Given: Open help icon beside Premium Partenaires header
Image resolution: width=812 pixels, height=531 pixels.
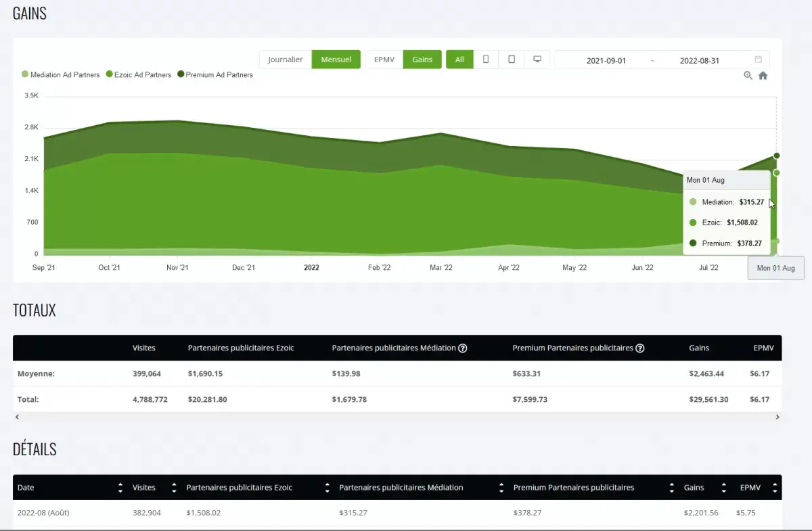Looking at the screenshot, I should (x=640, y=348).
